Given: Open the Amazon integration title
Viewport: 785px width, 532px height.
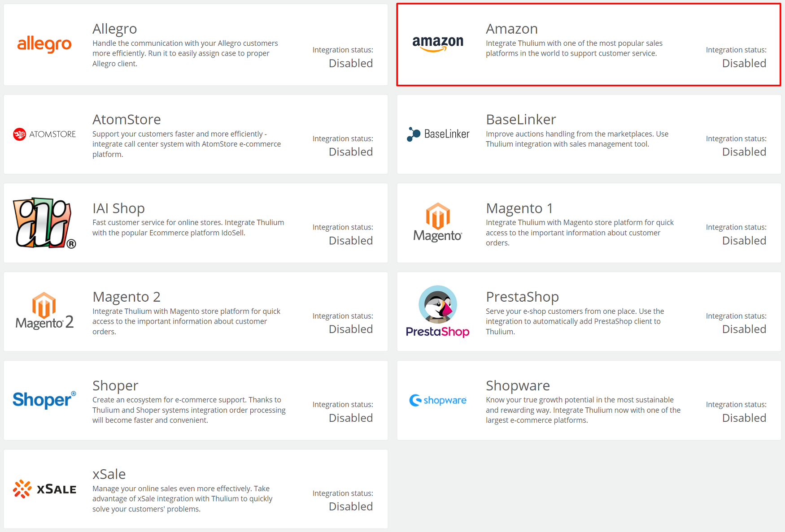Looking at the screenshot, I should 512,29.
